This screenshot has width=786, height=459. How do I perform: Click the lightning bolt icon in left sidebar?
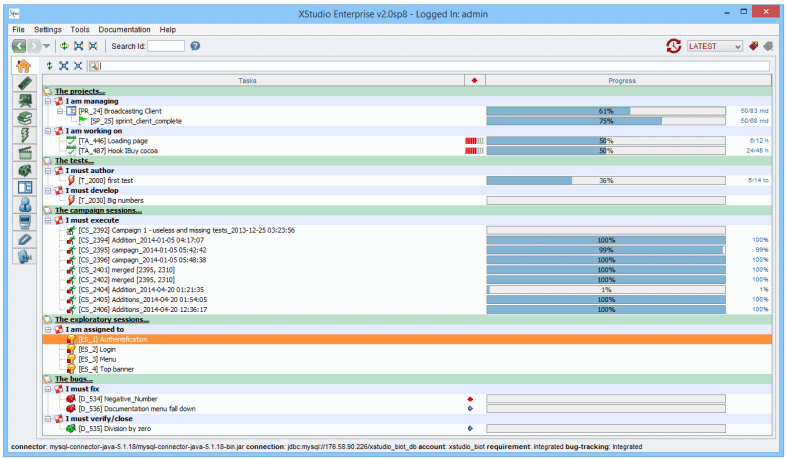pyautogui.click(x=25, y=135)
